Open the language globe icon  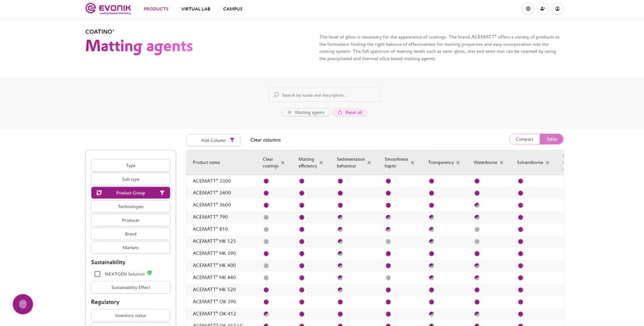[x=528, y=9]
